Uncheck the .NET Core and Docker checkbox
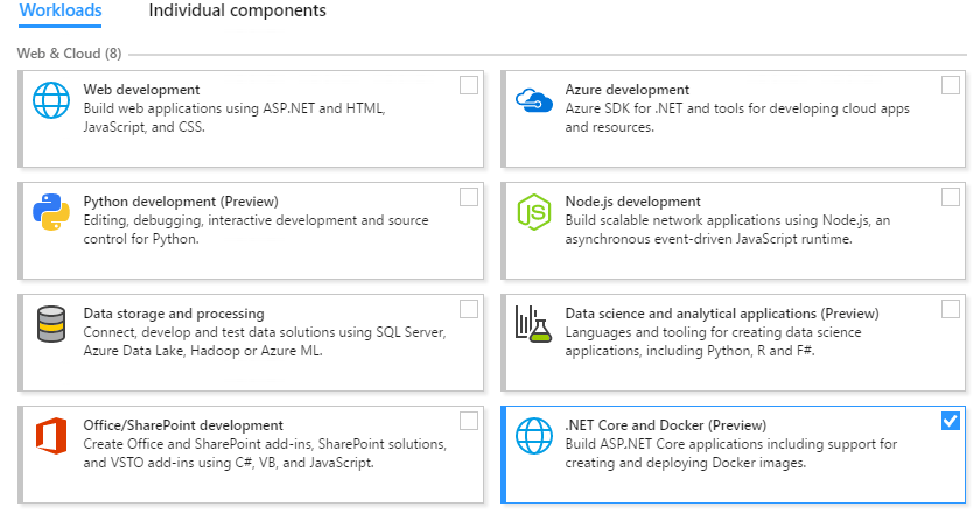Image resolution: width=980 pixels, height=514 pixels. (950, 421)
